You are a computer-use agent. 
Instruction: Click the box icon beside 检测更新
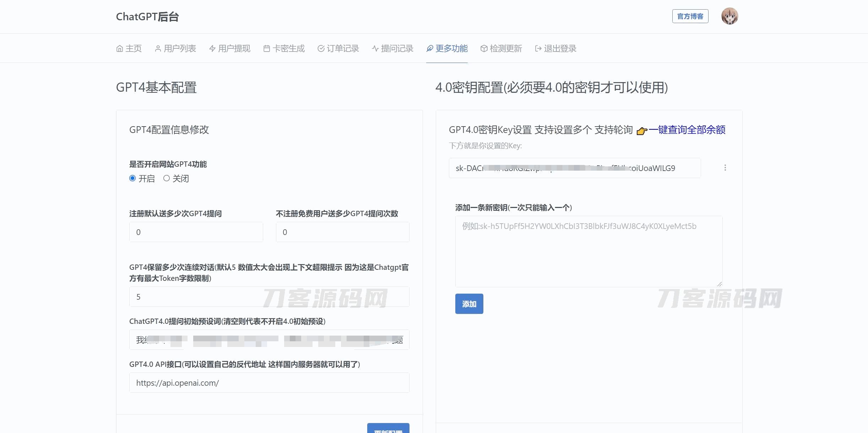[x=484, y=49]
